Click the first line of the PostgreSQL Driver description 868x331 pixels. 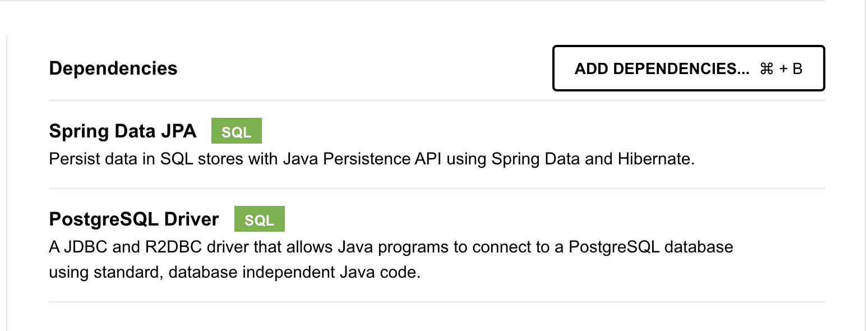pos(391,247)
